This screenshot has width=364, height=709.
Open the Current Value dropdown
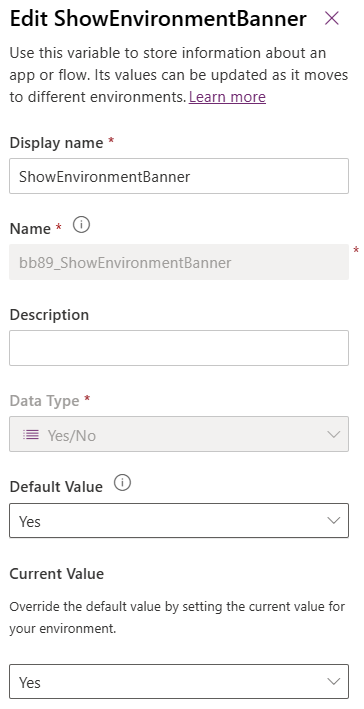point(179,681)
